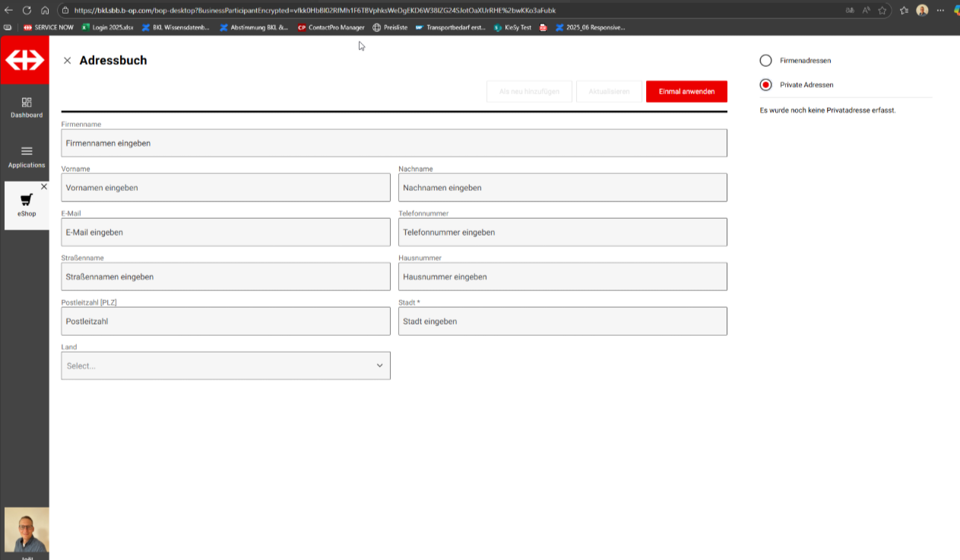Open the Applications menu in sidebar
The height and width of the screenshot is (560, 960).
pyautogui.click(x=27, y=156)
